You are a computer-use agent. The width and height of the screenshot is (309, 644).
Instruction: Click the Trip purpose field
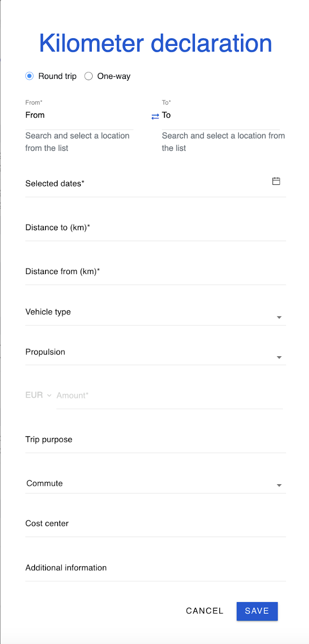[156, 440]
